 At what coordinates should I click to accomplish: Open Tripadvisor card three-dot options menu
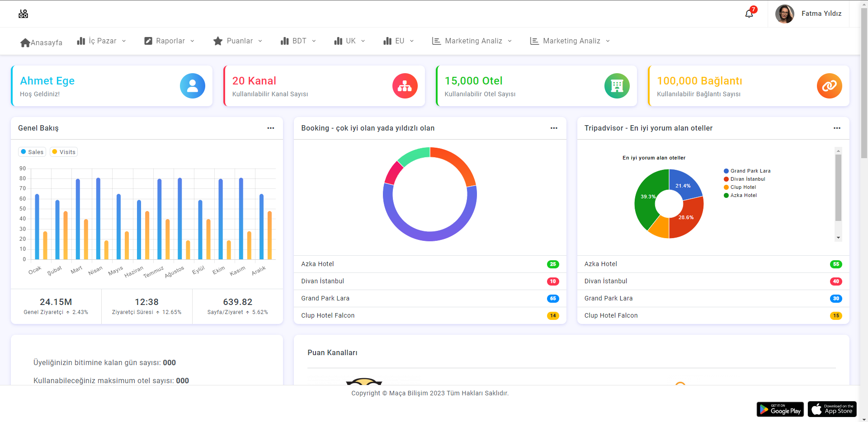[837, 128]
